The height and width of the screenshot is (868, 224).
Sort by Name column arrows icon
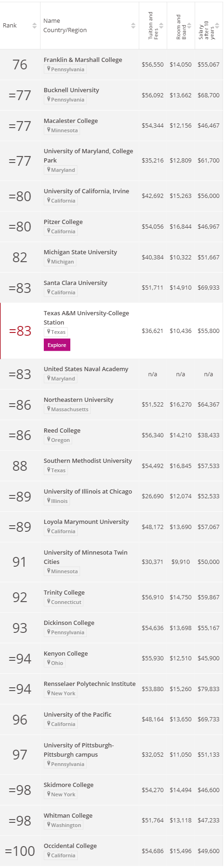pyautogui.click(x=133, y=26)
